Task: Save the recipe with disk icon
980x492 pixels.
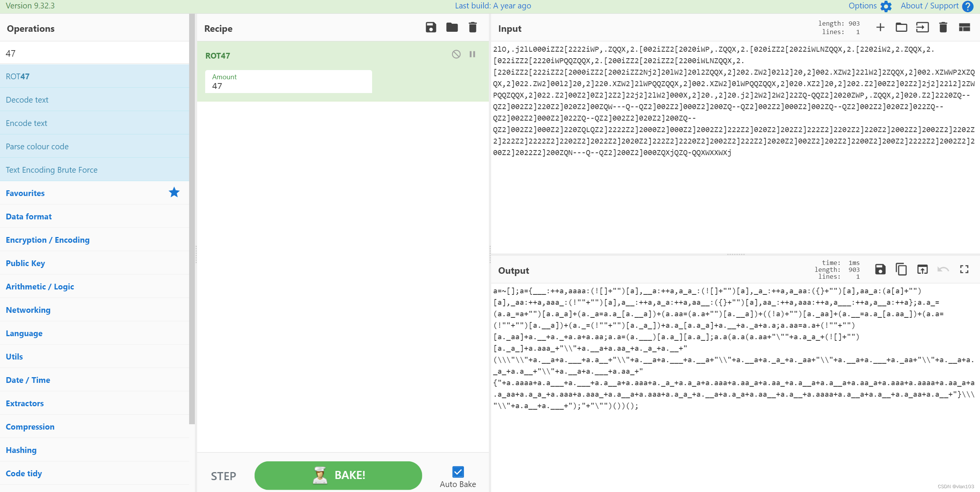Action: pos(431,27)
